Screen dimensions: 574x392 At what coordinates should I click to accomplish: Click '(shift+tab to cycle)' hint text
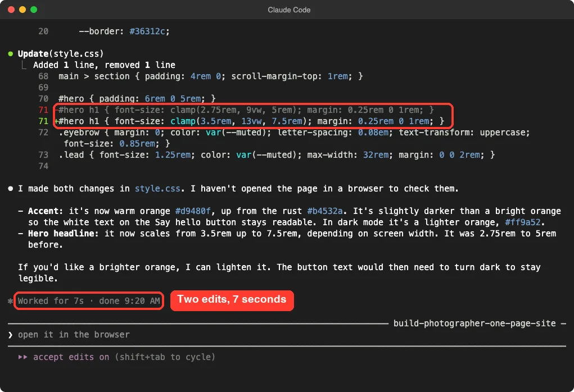(x=165, y=357)
